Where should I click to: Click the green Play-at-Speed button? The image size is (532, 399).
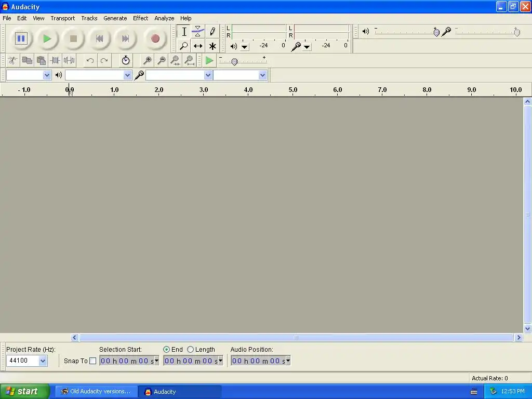[210, 61]
